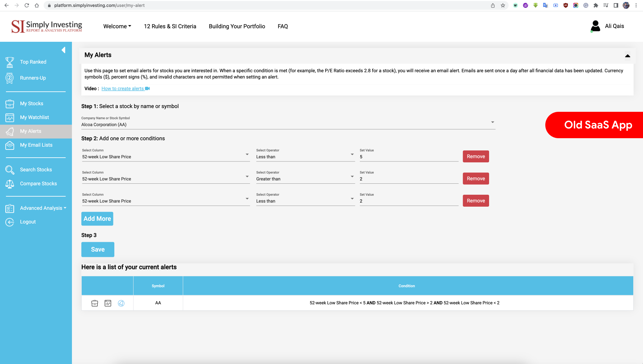Viewport: 643px width, 364px height.
Task: Click the Set Value field containing 5
Action: coord(408,157)
